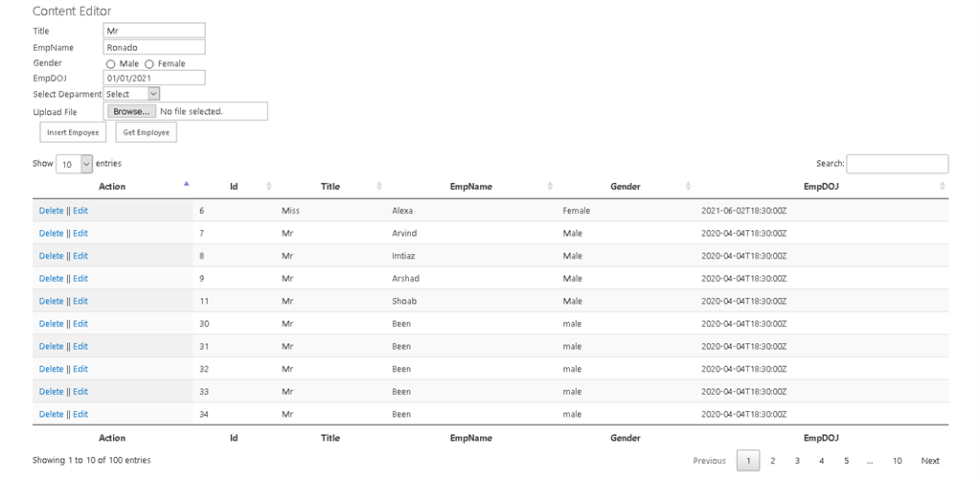Screen dimensions: 980x481
Task: Click the Insert Empoyee button
Action: pos(73,132)
